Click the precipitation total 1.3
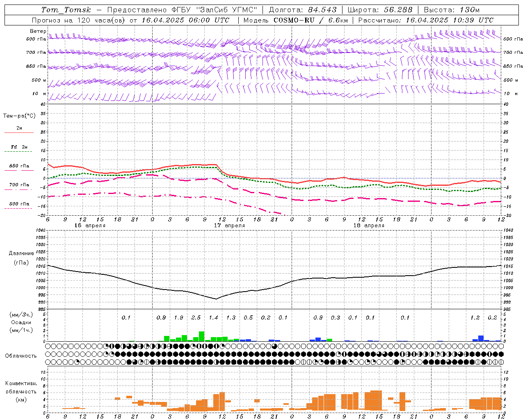The height and width of the screenshot is (420, 525). [231, 318]
